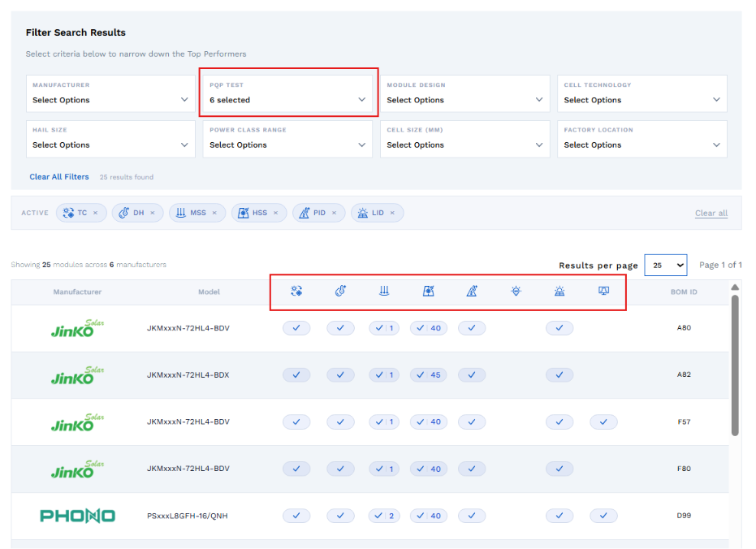The height and width of the screenshot is (549, 756).
Task: Click the scrollbar up arrow above the table
Action: 735,287
